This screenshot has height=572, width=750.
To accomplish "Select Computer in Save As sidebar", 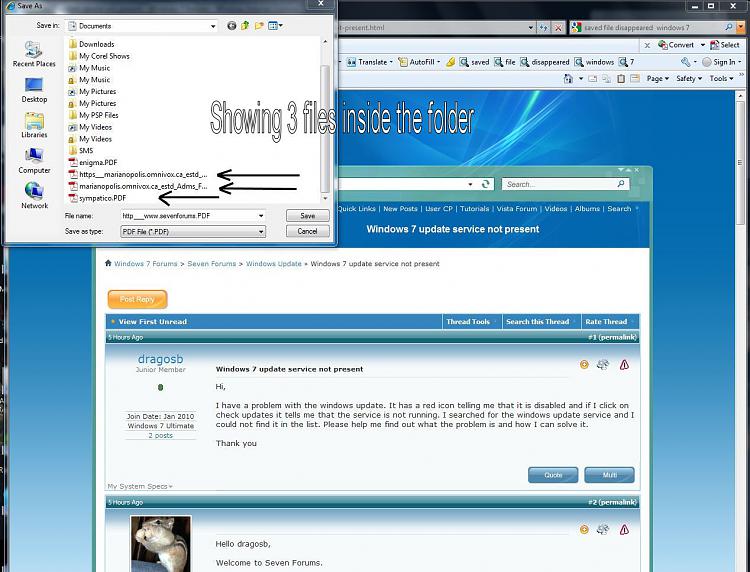I will 34,161.
